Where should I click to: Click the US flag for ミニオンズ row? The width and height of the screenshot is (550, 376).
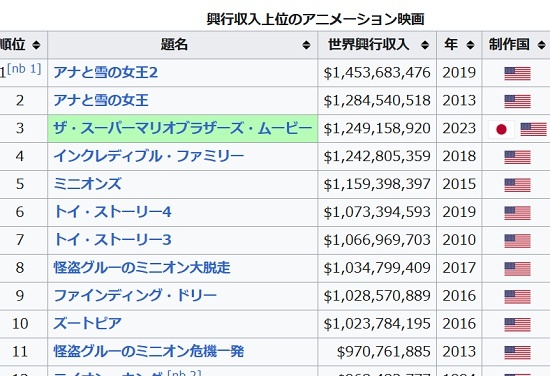click(517, 185)
